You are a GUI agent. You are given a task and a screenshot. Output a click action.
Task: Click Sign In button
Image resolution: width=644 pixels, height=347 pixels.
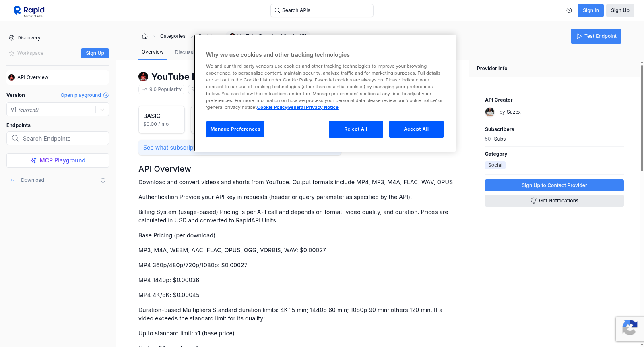point(590,10)
